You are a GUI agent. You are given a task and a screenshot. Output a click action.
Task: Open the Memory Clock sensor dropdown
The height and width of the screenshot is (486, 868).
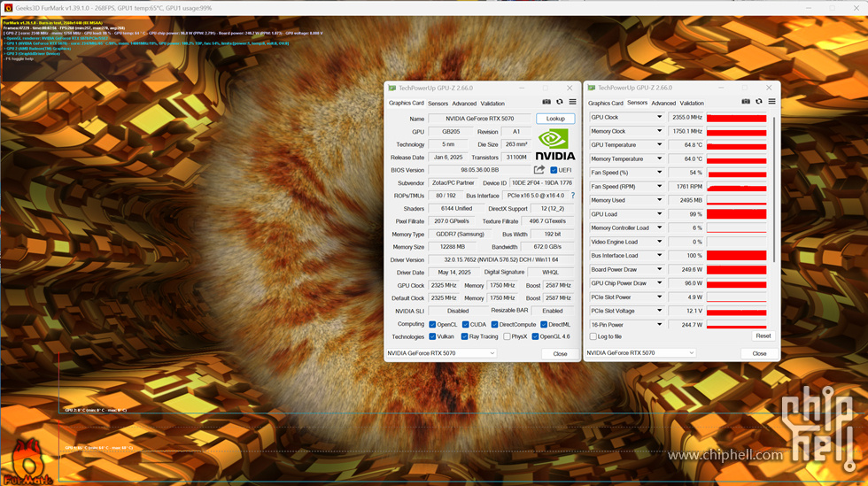tap(659, 131)
